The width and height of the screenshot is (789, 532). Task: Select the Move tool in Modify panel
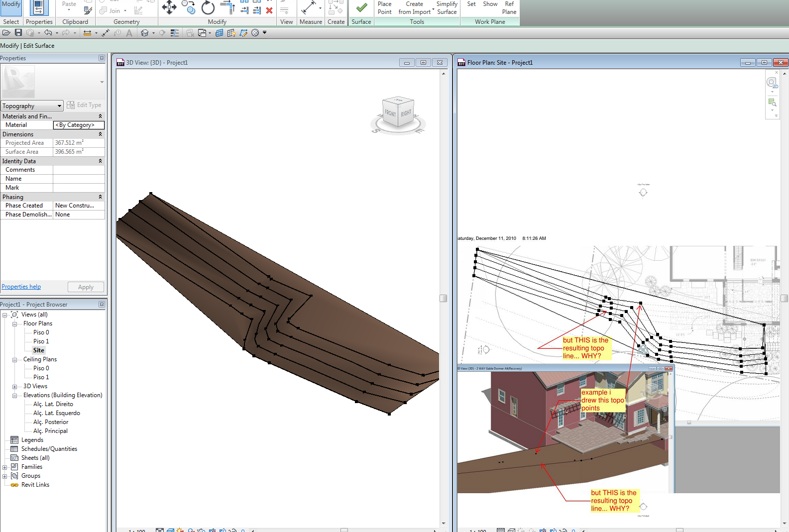tap(169, 7)
